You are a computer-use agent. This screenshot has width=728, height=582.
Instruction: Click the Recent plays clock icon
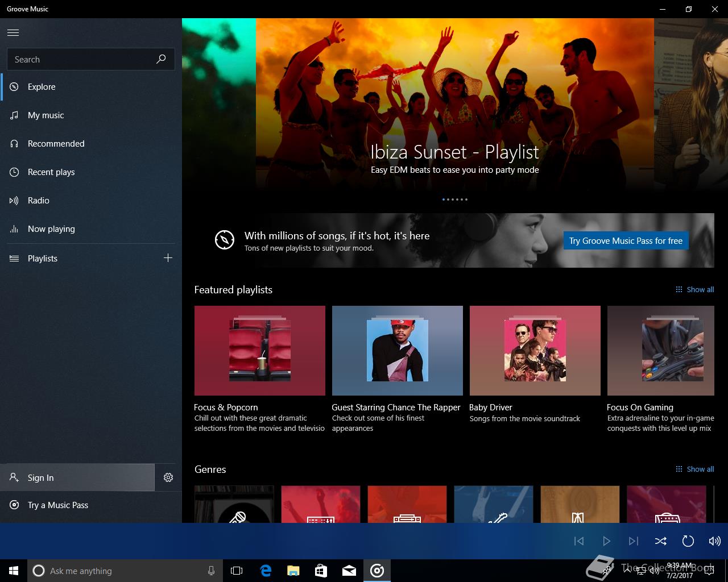(14, 172)
